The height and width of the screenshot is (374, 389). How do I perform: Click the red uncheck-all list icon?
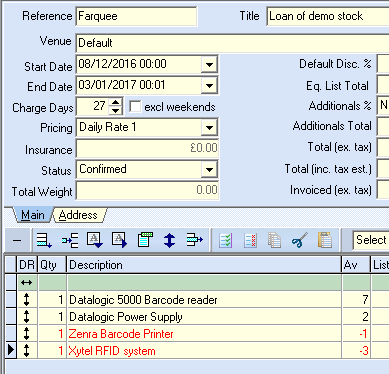tap(250, 240)
